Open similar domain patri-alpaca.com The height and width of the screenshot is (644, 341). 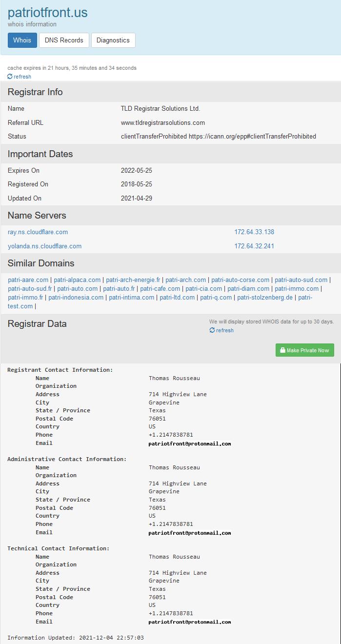tap(77, 280)
